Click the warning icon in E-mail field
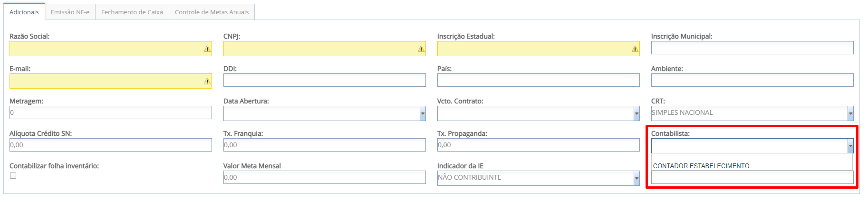868x203 pixels. pyautogui.click(x=207, y=81)
